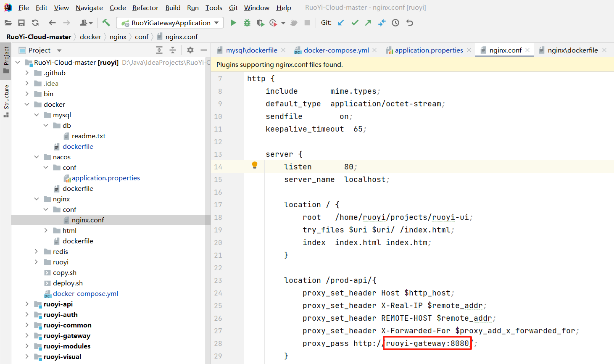Open the Navigate menu
This screenshot has height=364, width=614.
click(89, 8)
